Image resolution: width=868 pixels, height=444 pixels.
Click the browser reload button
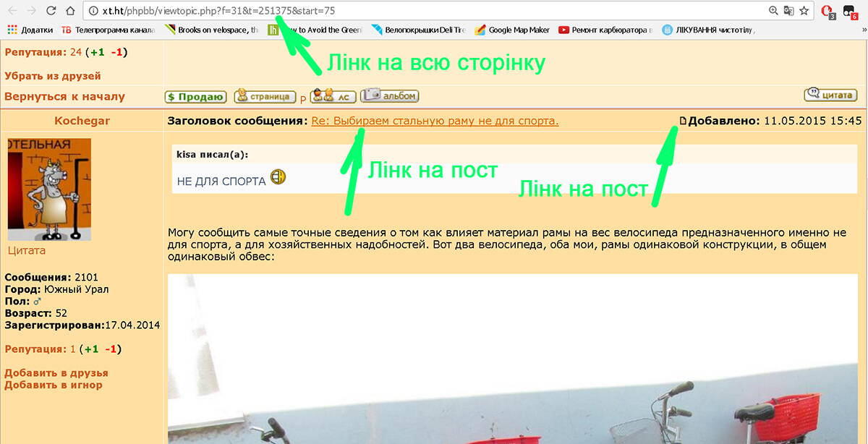(51, 11)
